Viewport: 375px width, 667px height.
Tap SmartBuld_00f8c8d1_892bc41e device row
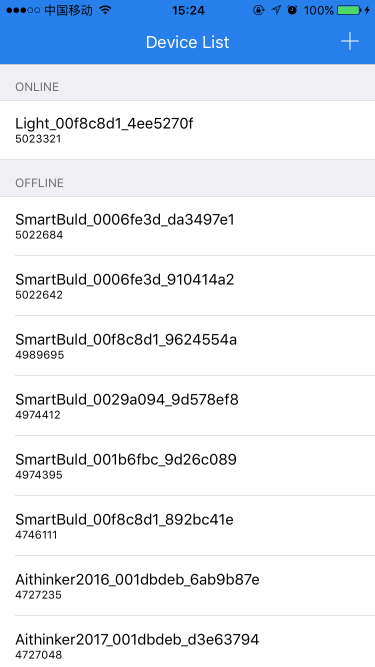pos(188,526)
